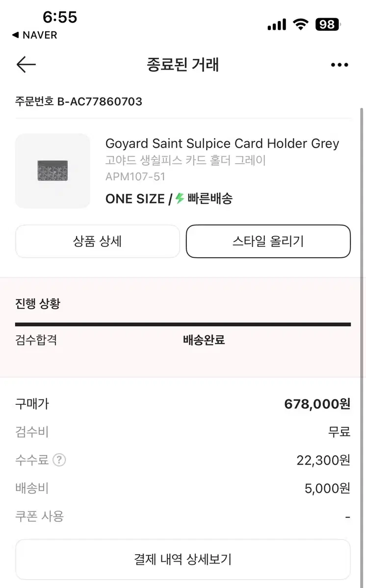Viewport: 366px width, 588px height.
Task: Tap the 수수료 help question mark icon
Action: tap(59, 460)
